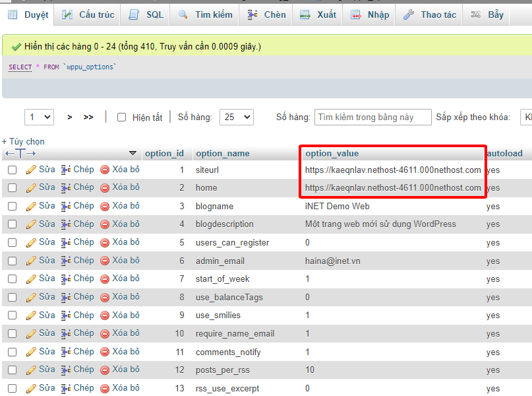This screenshot has height=396, width=532.
Task: Open the Bẫy triggers tab
Action: pos(487,15)
